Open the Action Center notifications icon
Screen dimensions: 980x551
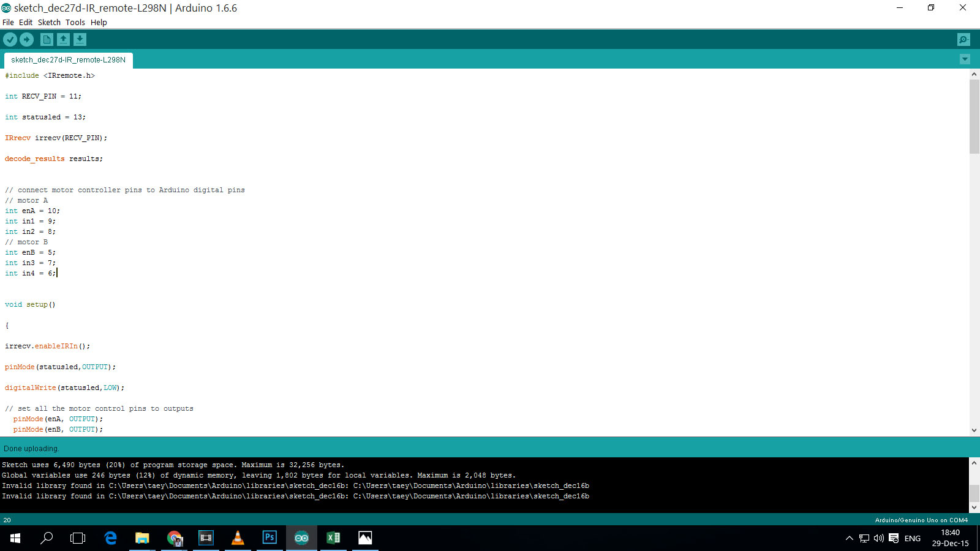pos(894,538)
